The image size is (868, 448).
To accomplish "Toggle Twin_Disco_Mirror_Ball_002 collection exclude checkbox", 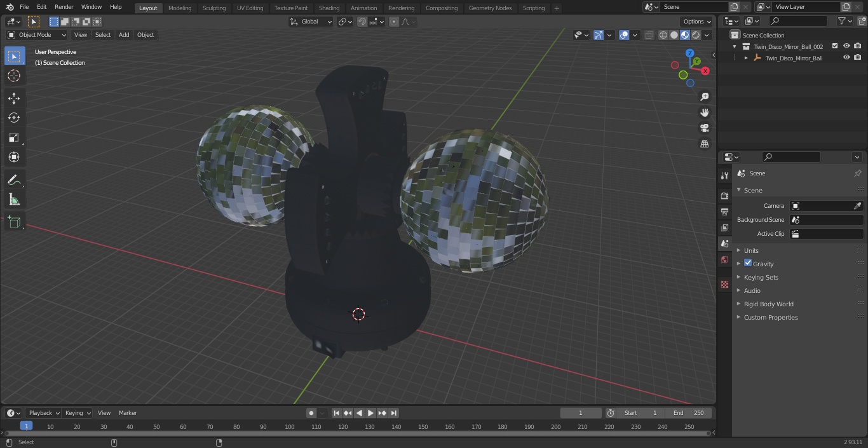I will pyautogui.click(x=835, y=46).
